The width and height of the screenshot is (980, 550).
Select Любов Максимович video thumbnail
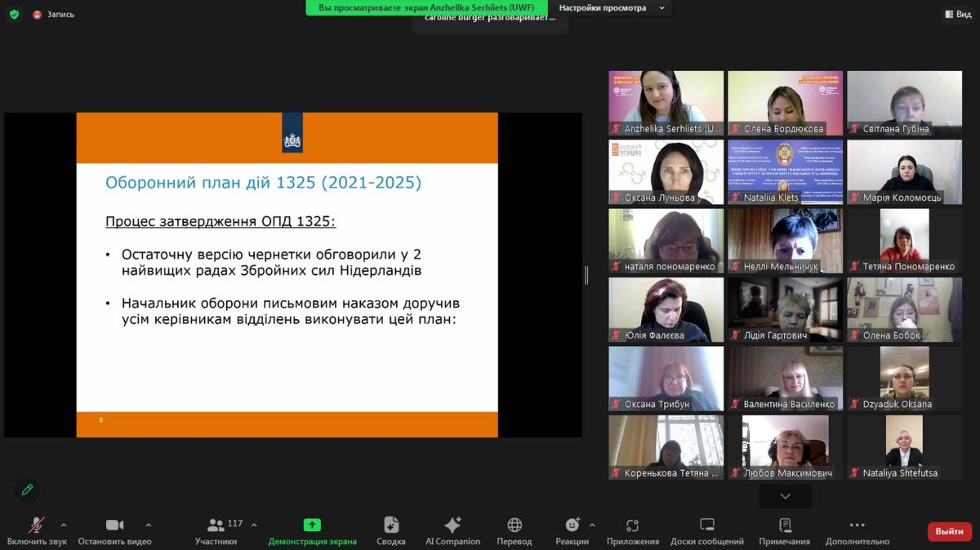click(786, 447)
